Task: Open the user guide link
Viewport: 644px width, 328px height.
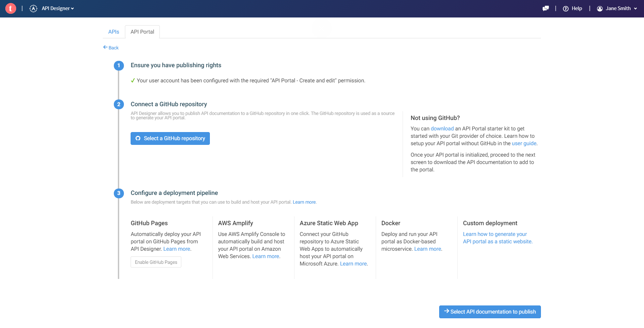Action: (524, 143)
